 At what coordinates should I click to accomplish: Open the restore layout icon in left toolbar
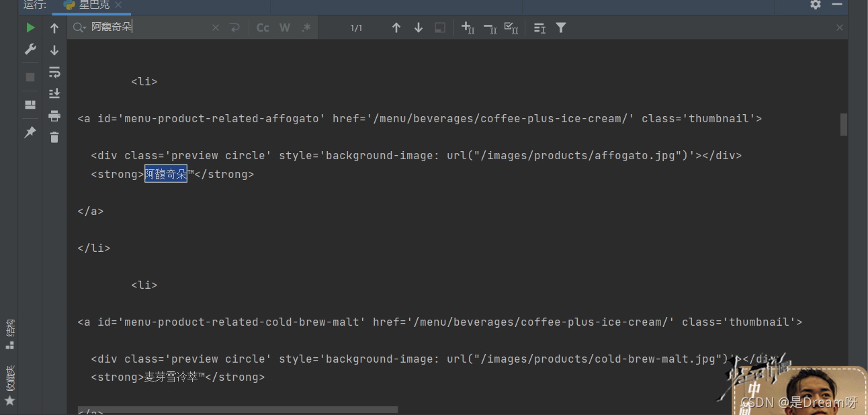[x=30, y=105]
